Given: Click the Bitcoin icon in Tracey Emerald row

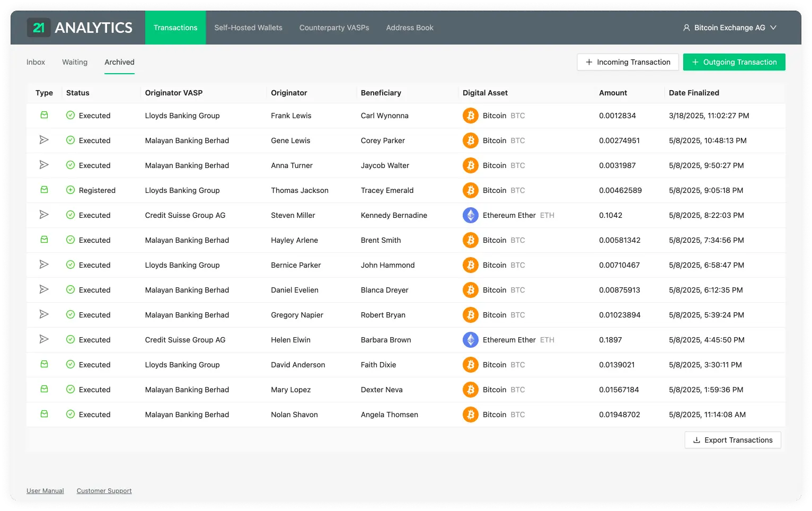Looking at the screenshot, I should click(471, 190).
